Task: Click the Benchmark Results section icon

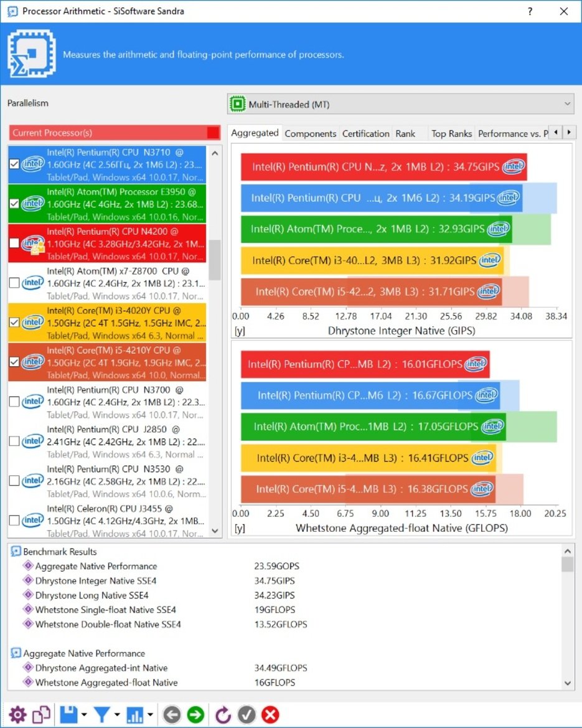Action: point(16,552)
